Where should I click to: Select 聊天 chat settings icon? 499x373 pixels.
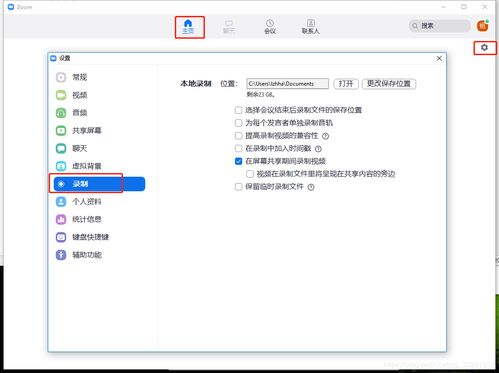click(x=61, y=148)
